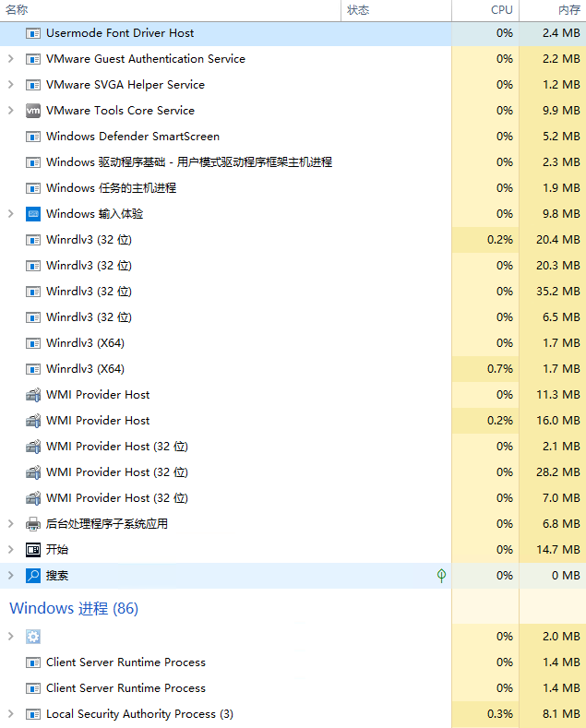The height and width of the screenshot is (728, 586).
Task: Click the 6.8 MB memory value
Action: tap(561, 524)
